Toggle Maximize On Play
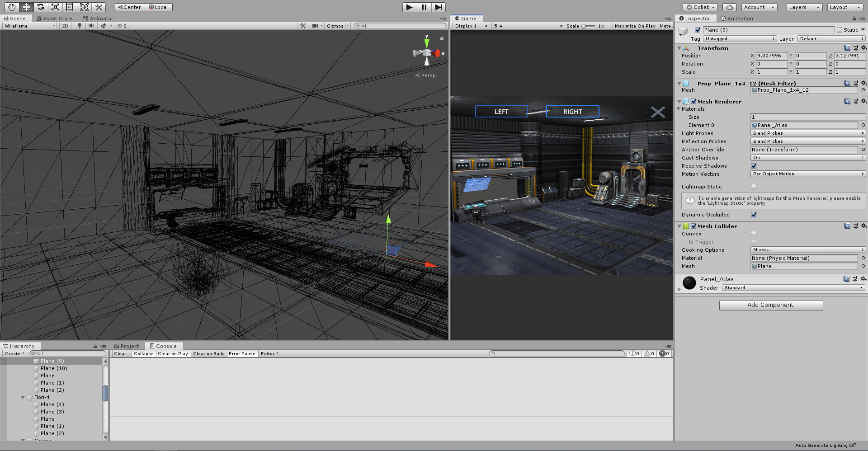The width and height of the screenshot is (868, 451). 635,26
